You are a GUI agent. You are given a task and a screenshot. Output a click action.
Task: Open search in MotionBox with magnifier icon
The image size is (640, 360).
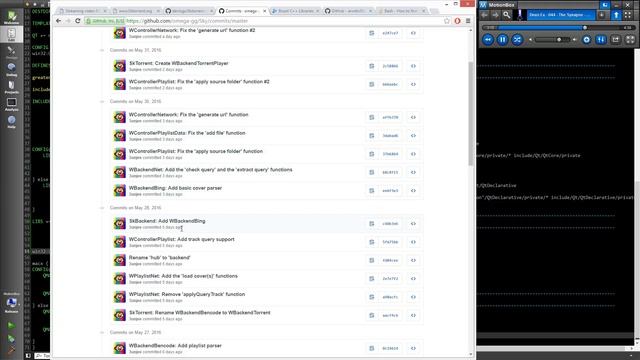[507, 15]
